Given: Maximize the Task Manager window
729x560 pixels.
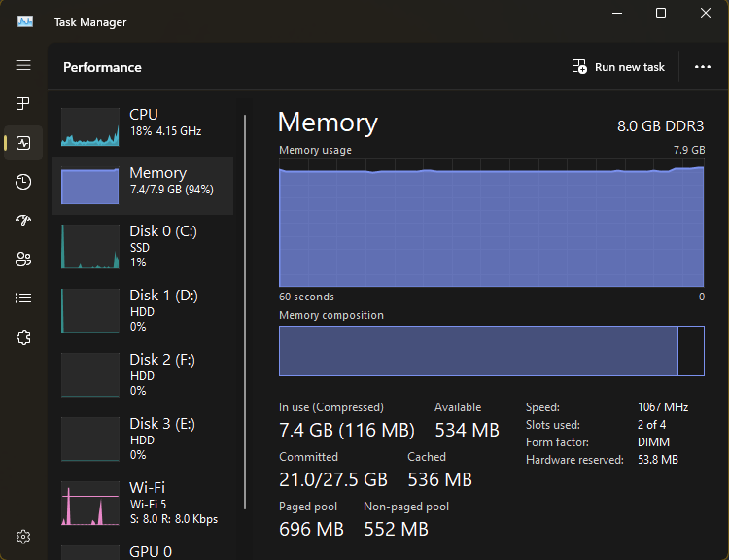Looking at the screenshot, I should click(x=661, y=13).
